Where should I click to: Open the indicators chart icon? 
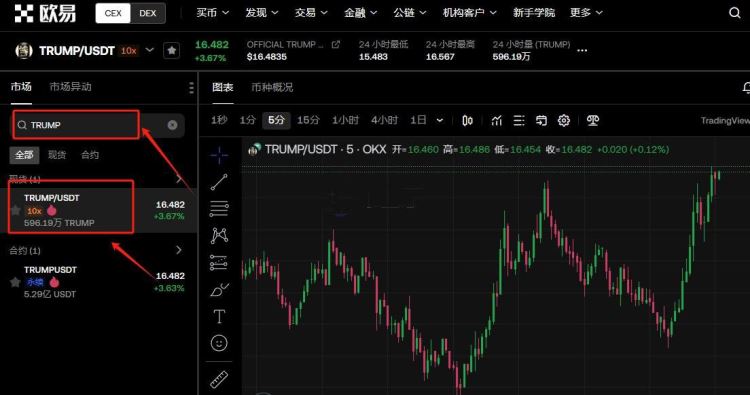click(x=496, y=121)
